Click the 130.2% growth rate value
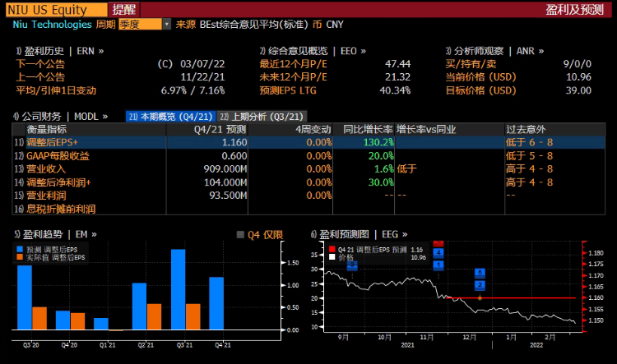This screenshot has height=364, width=617. coord(378,142)
